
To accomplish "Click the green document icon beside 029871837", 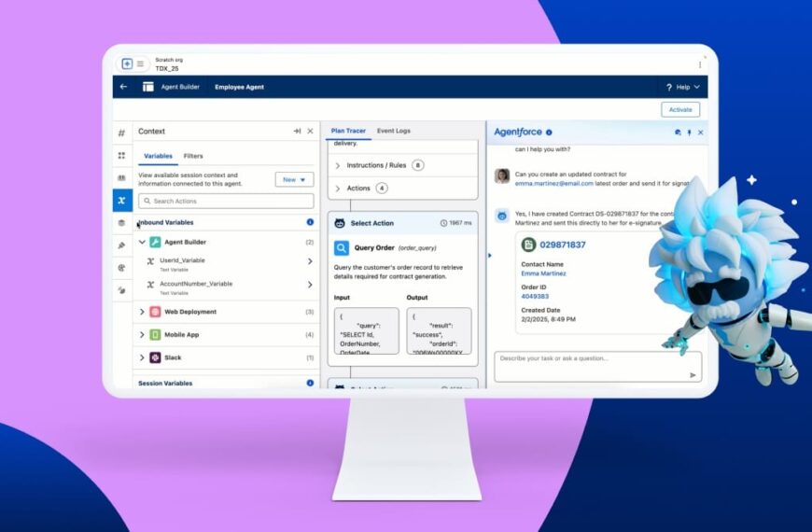I will point(528,245).
